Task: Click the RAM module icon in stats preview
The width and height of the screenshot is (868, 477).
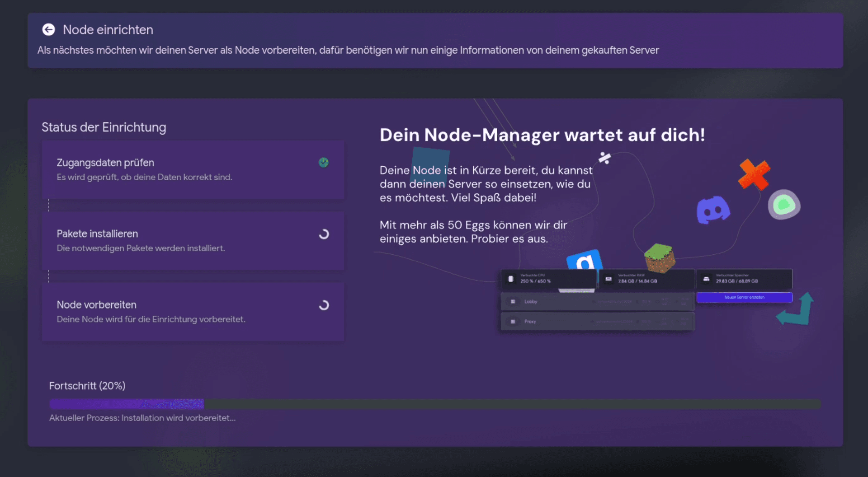Action: [609, 279]
